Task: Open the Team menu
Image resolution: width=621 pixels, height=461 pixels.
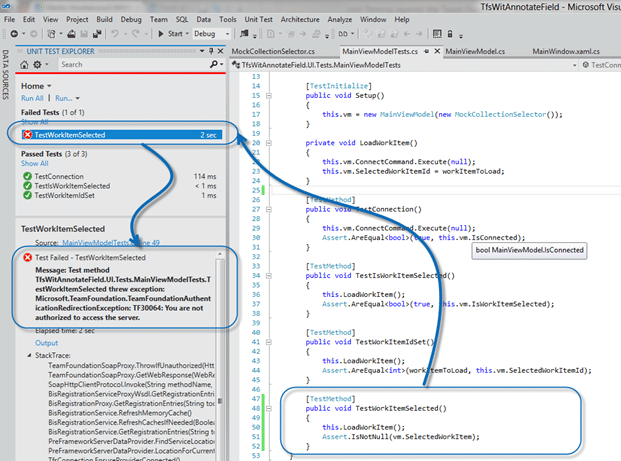Action: [x=158, y=19]
